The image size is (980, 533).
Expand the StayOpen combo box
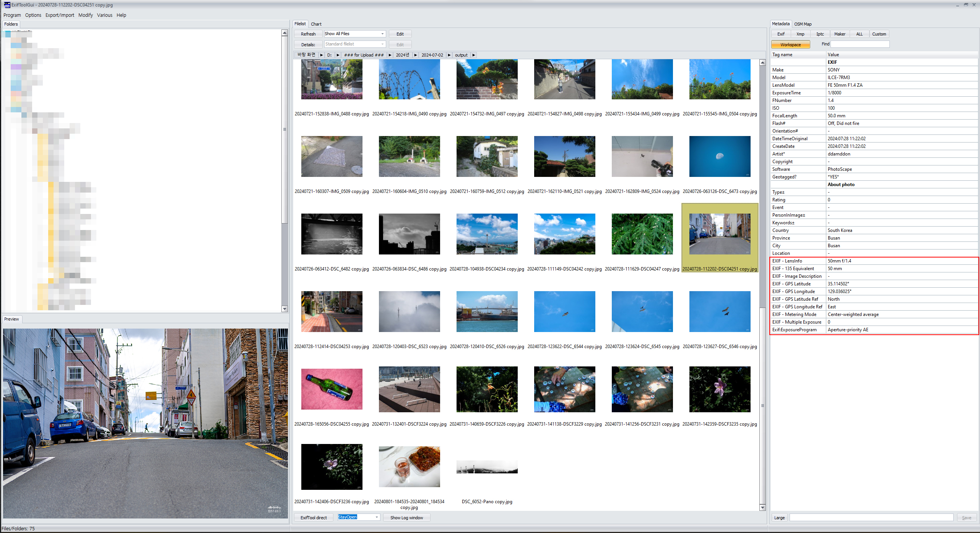[377, 517]
